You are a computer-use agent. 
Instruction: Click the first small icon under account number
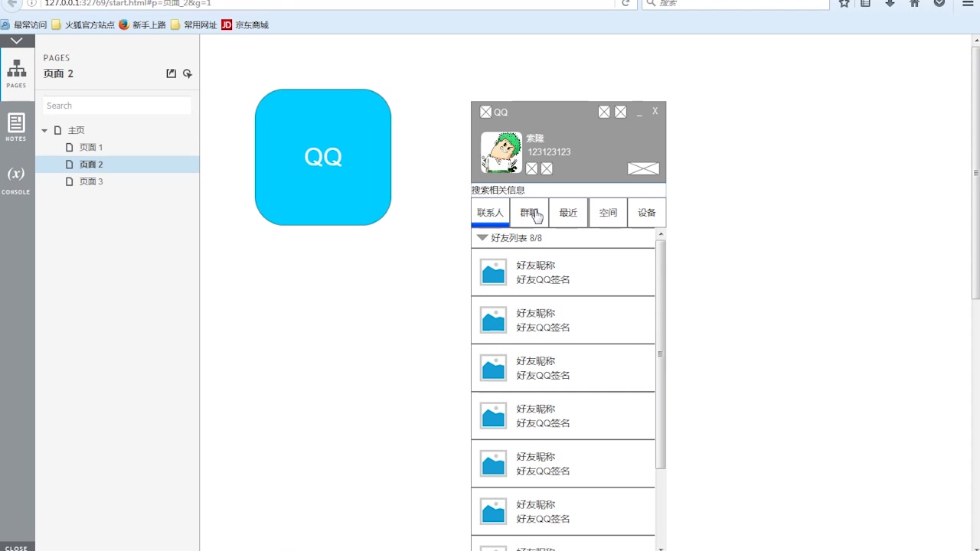pyautogui.click(x=532, y=168)
